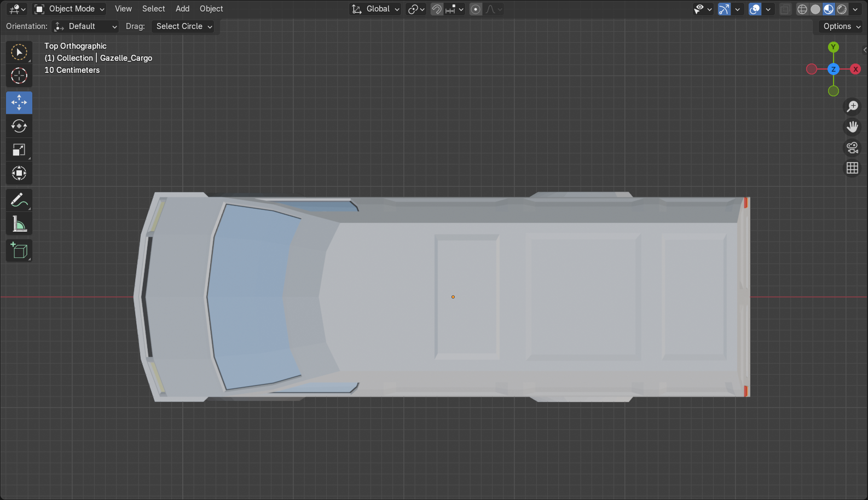Click the negative X axis gizmo circle

tap(812, 69)
